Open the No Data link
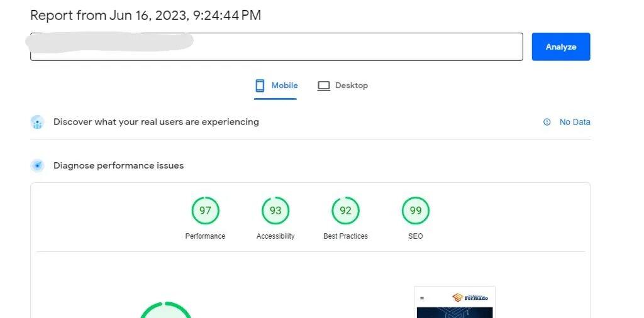This screenshot has width=644, height=318. click(575, 122)
